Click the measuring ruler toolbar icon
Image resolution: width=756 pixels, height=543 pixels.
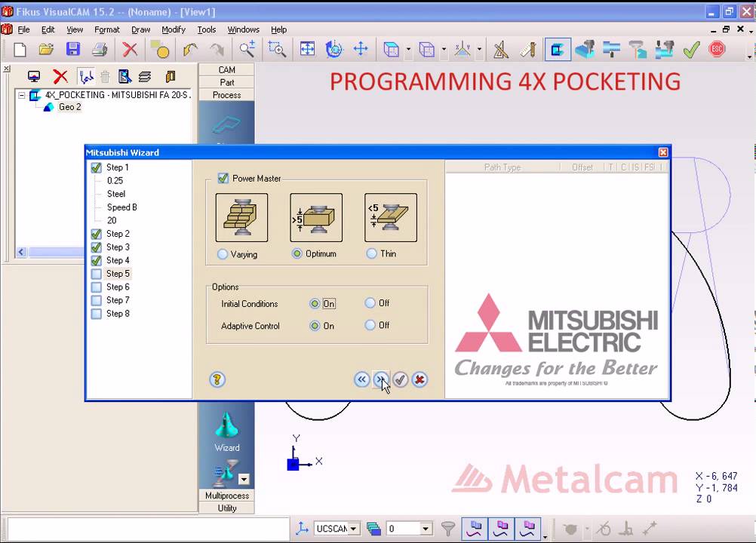(x=528, y=49)
